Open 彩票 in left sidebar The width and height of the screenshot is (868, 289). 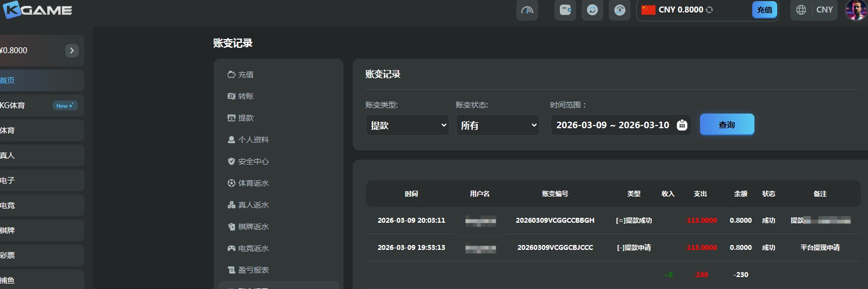pos(42,255)
